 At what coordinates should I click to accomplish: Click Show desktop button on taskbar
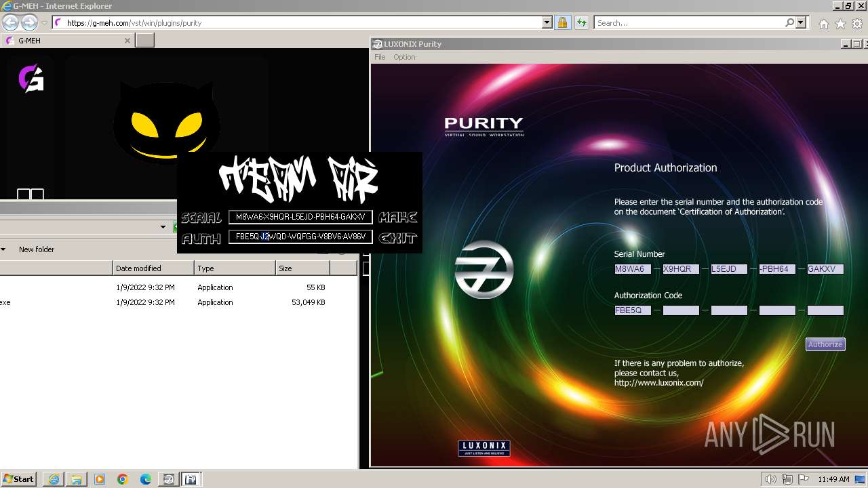pos(861,479)
